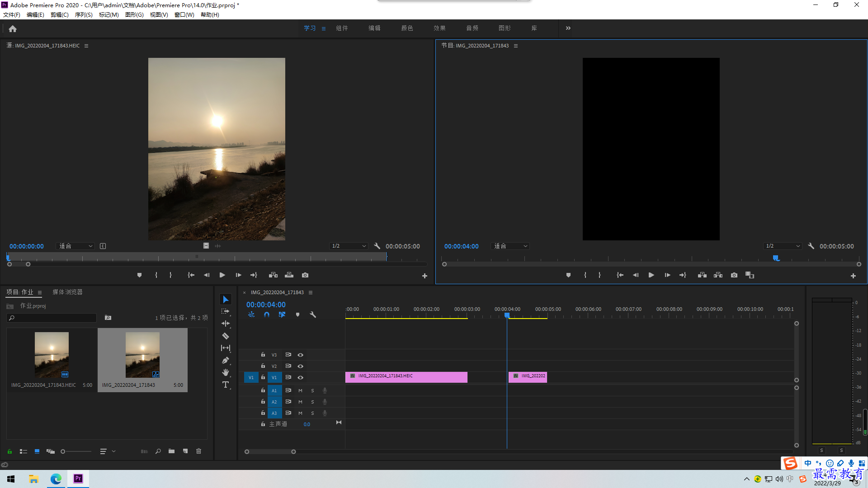Select the Track Select Forward tool

pyautogui.click(x=226, y=311)
